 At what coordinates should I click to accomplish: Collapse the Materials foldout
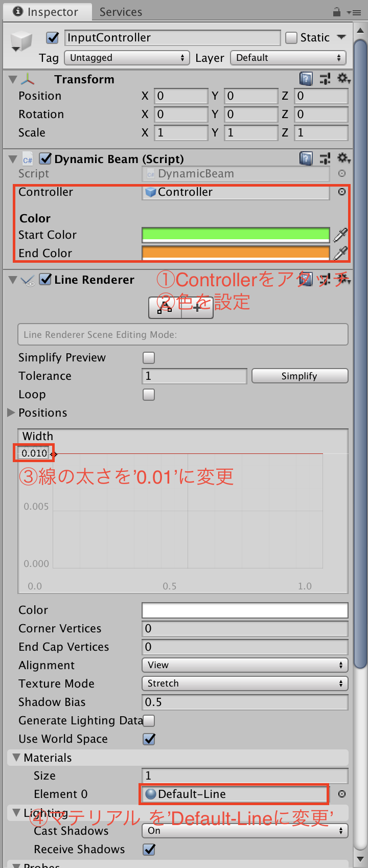click(x=16, y=757)
